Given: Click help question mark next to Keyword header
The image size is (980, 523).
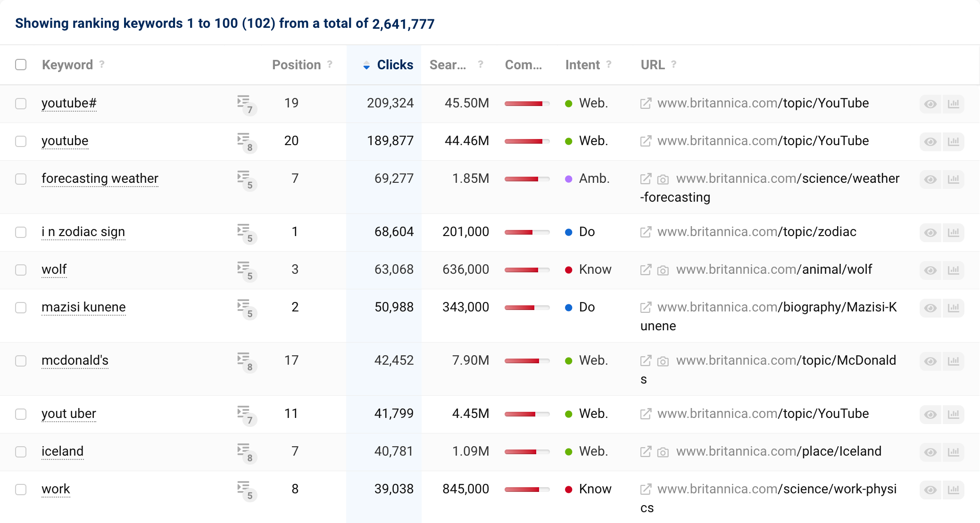Looking at the screenshot, I should 102,64.
